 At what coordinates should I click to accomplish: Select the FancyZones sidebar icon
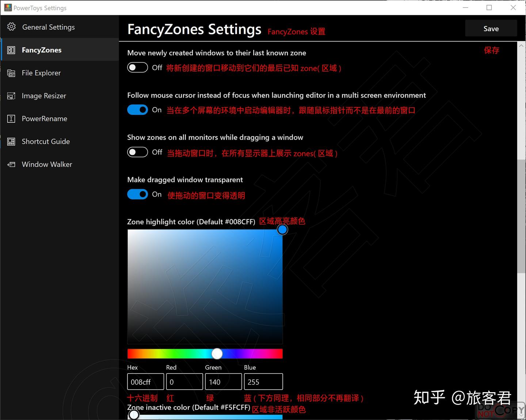[11, 50]
